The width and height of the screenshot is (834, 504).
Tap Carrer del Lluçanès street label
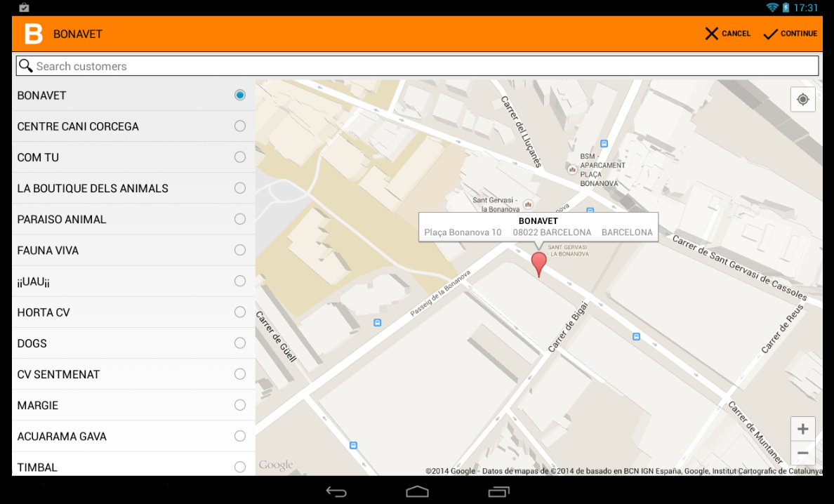pos(521,131)
